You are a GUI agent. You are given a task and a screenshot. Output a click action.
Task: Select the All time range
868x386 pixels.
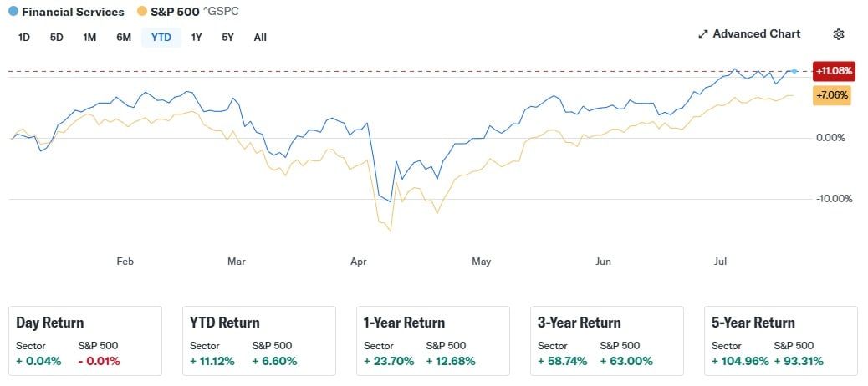(x=260, y=37)
